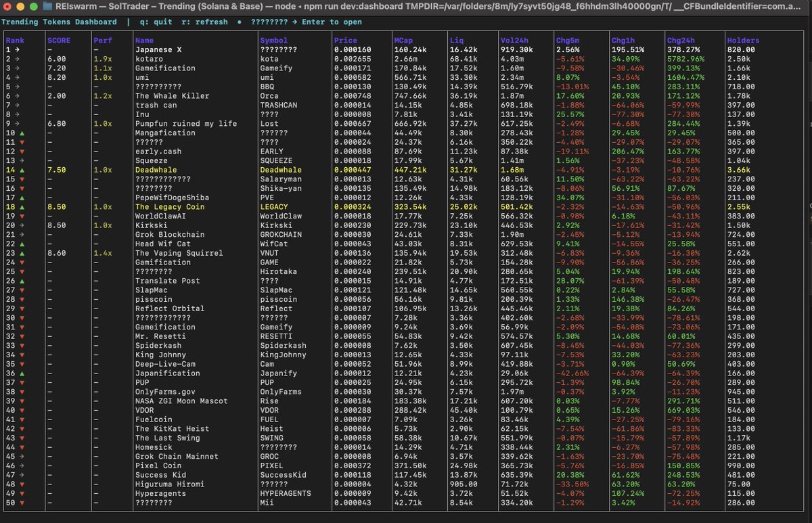Select the 'Pumpfun ruined my life' token name
Screen dimensions: 812x523
click(186, 124)
